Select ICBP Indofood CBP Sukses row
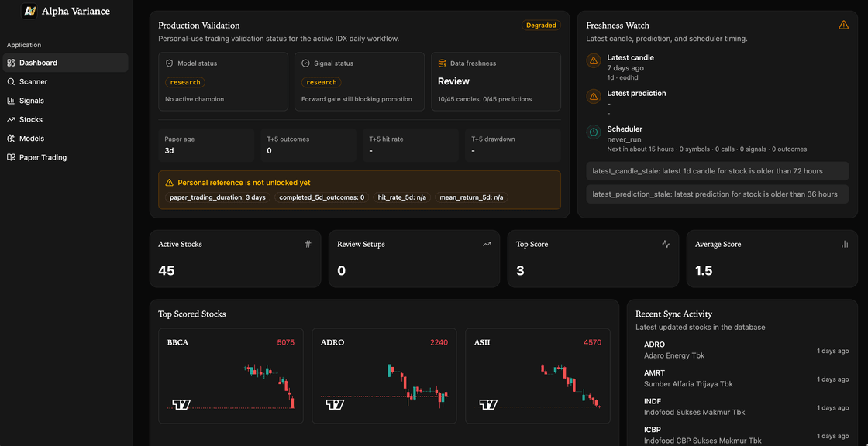This screenshot has height=446, width=868. pyautogui.click(x=742, y=435)
